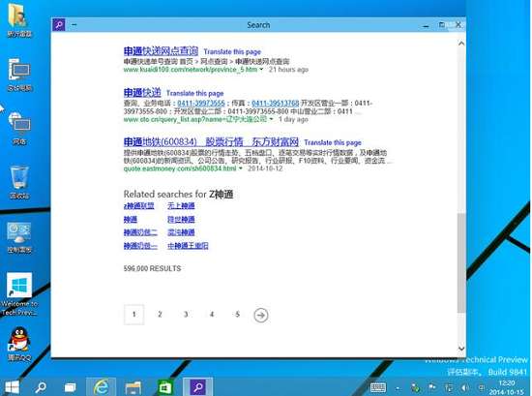Open fourth related search in the right column
Viewport: 532px width, 396px height.
(188, 246)
